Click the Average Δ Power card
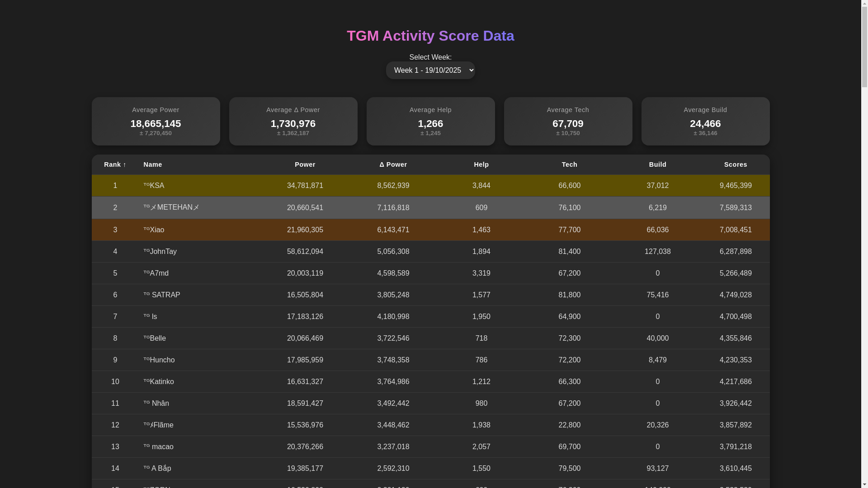The image size is (868, 488). [x=293, y=121]
